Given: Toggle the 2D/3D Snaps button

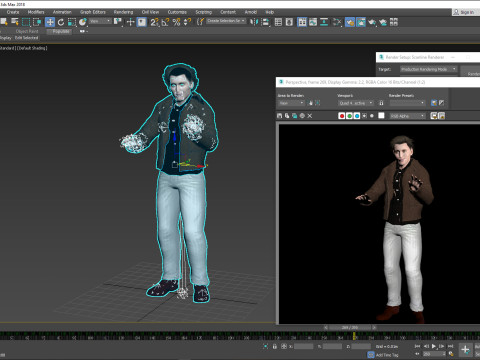Looking at the screenshot, I should 154,22.
